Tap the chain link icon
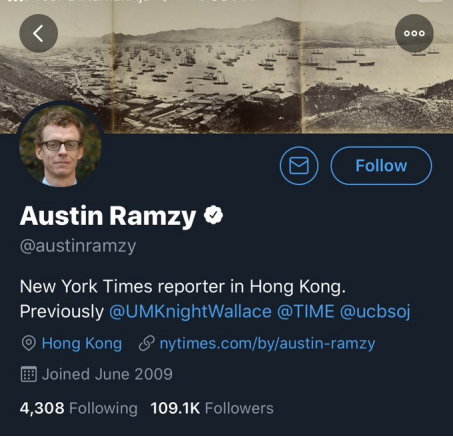Viewport: 453px width, 437px height. tap(147, 343)
